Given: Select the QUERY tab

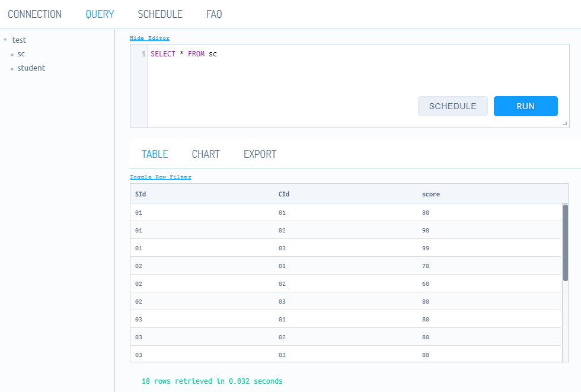Looking at the screenshot, I should pos(100,14).
